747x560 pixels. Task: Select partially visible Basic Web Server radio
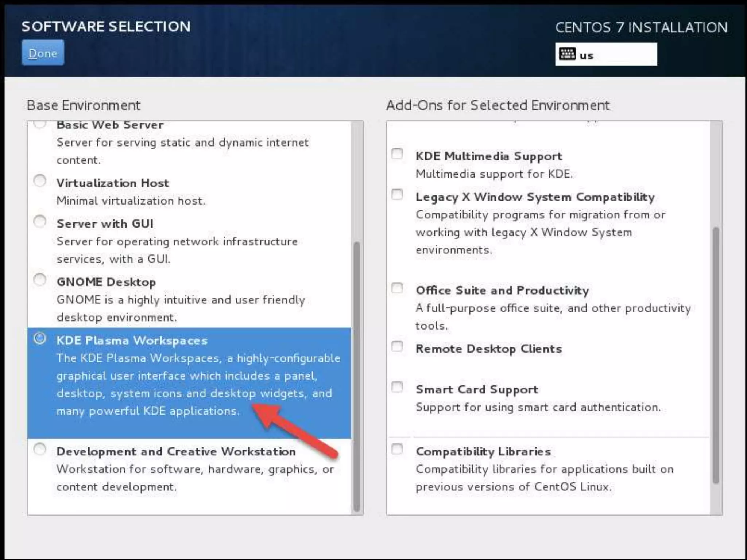coord(40,124)
